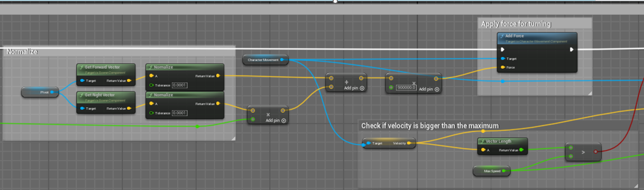Viewport: 644px width, 190px height.
Task: Click red boolean output pin of greater-than node
Action: click(x=595, y=152)
